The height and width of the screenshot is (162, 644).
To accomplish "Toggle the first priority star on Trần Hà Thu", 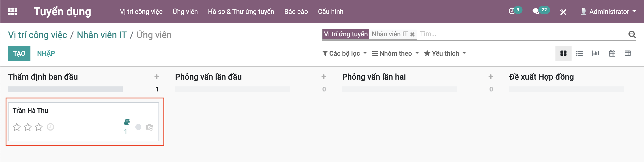I will pyautogui.click(x=17, y=127).
